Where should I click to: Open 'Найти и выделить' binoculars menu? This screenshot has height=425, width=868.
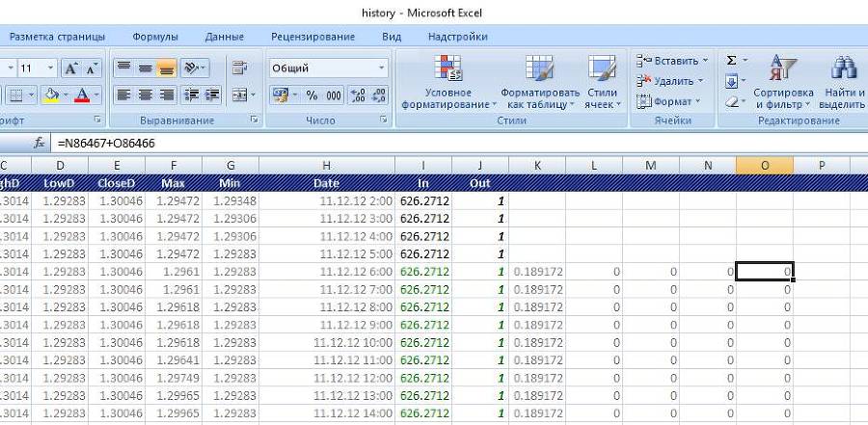pyautogui.click(x=842, y=82)
